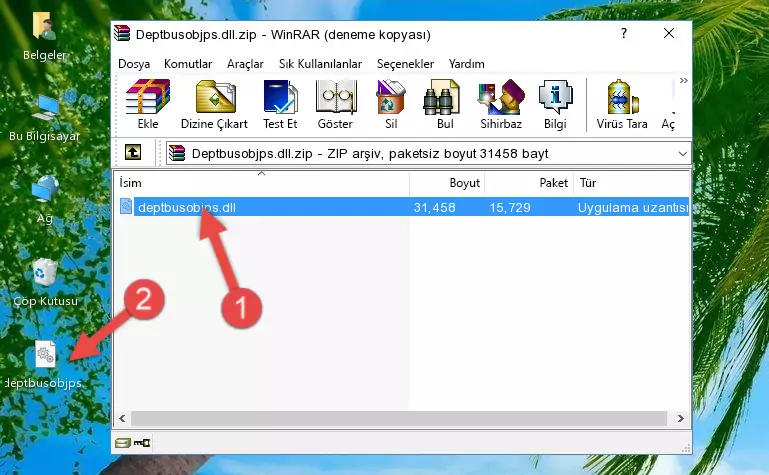Click the Sil delete icon
The width and height of the screenshot is (769, 475).
click(x=391, y=97)
